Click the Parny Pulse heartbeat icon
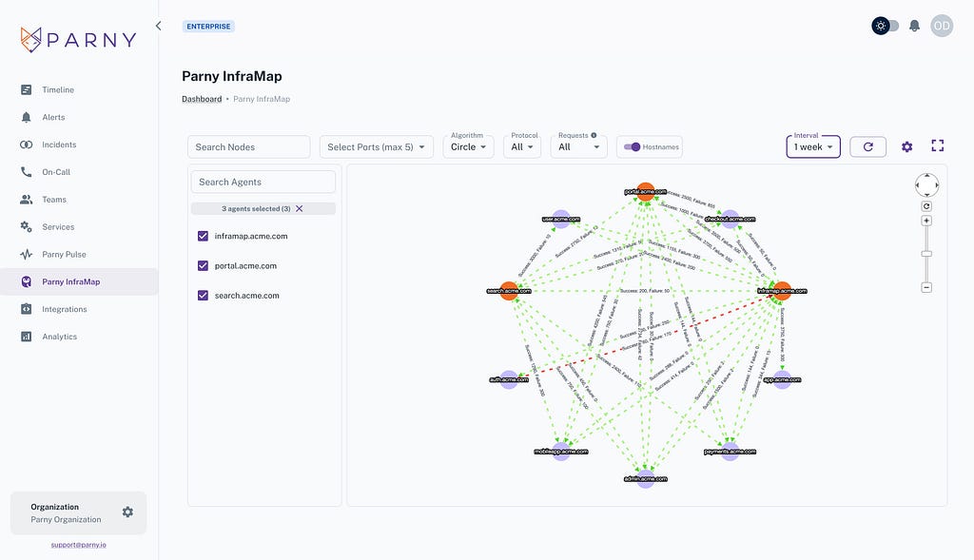The width and height of the screenshot is (974, 560). 26,254
